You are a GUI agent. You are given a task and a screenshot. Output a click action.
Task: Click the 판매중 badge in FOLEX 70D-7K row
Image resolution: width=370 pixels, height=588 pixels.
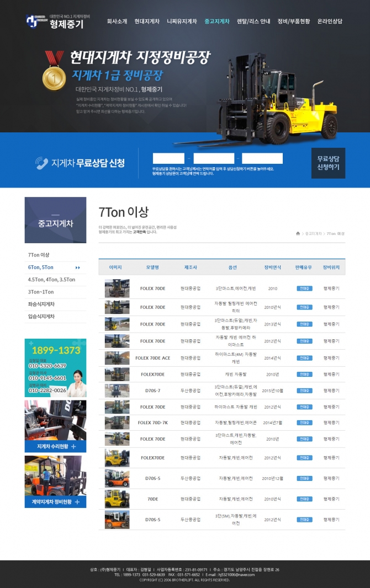(x=304, y=423)
